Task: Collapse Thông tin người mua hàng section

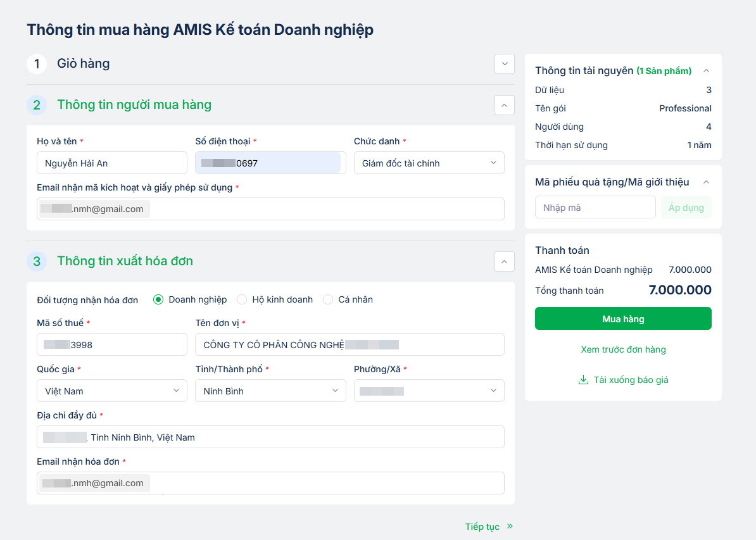Action: click(505, 105)
